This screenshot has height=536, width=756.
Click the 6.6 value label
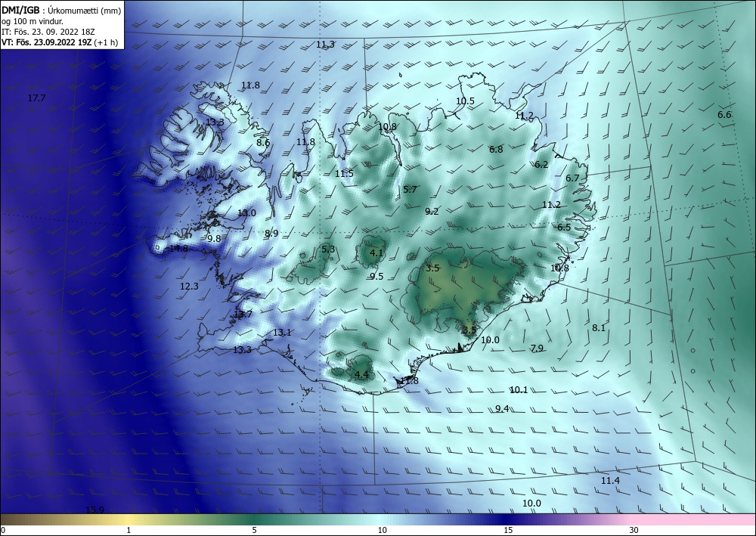(x=724, y=115)
